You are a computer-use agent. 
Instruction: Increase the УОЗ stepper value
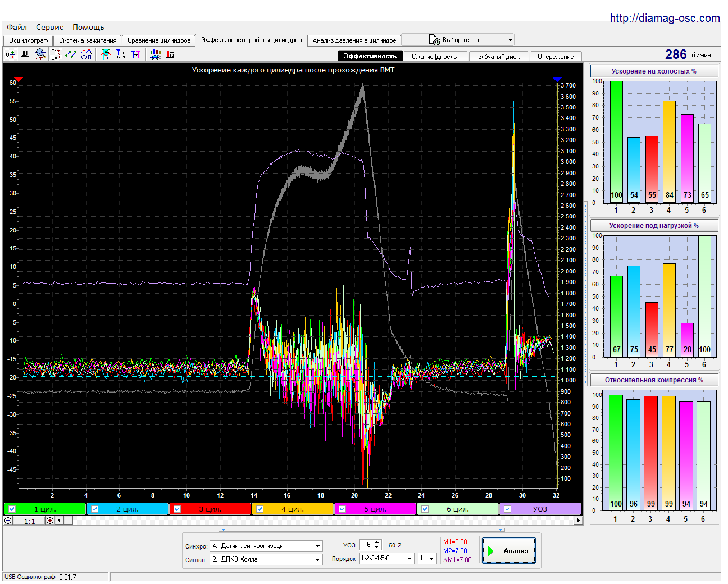[x=377, y=542]
